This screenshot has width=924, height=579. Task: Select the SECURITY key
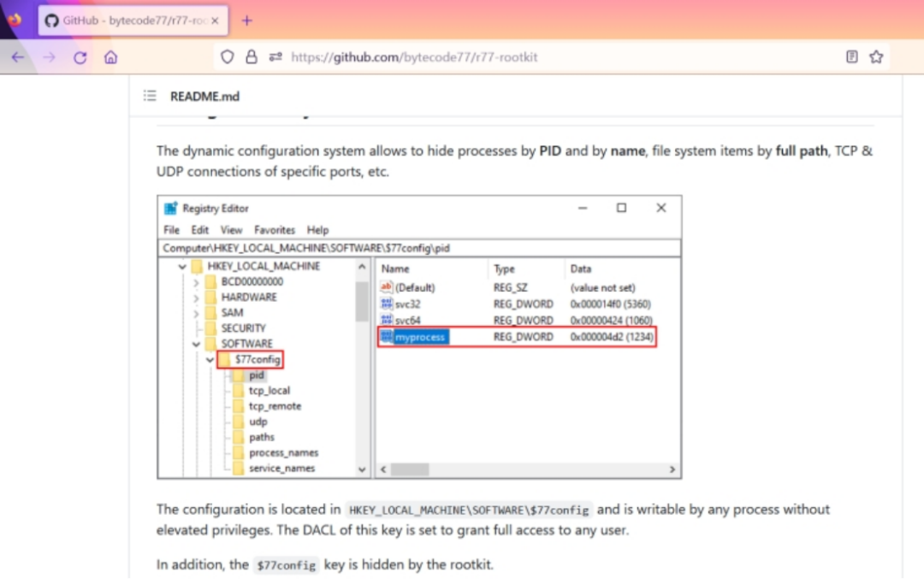(x=243, y=328)
